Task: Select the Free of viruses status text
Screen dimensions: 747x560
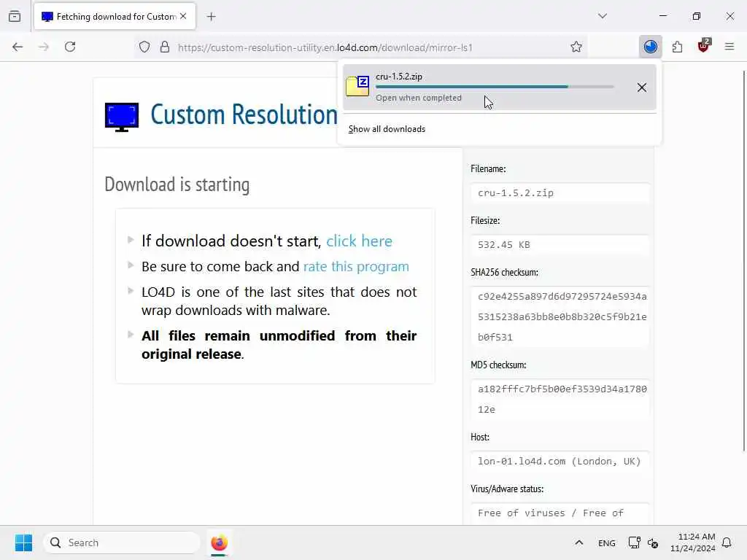Action: coord(551,513)
